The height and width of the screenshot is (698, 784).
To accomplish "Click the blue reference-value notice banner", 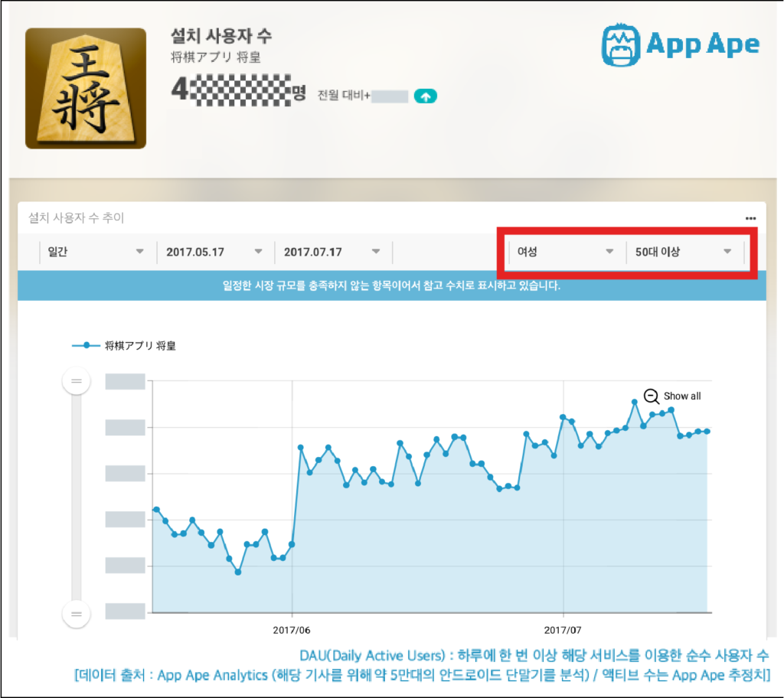I will 391,285.
